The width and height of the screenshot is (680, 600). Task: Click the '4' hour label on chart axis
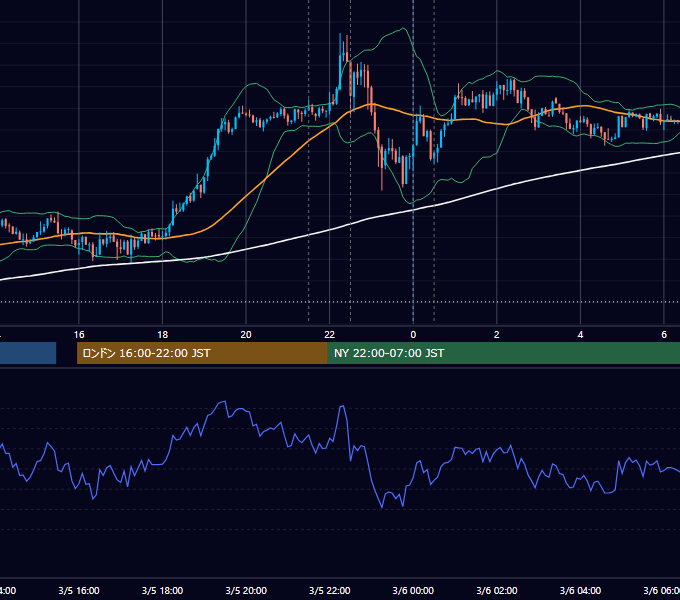click(580, 335)
